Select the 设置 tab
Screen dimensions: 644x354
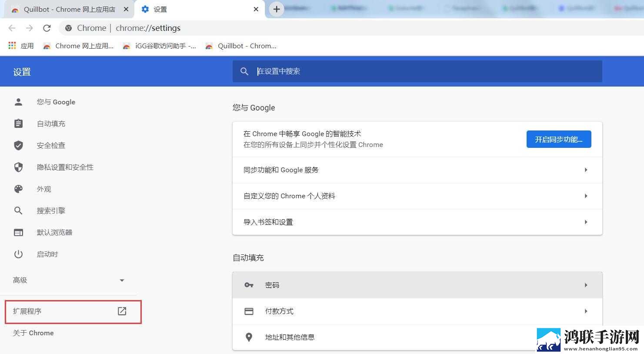coord(200,10)
